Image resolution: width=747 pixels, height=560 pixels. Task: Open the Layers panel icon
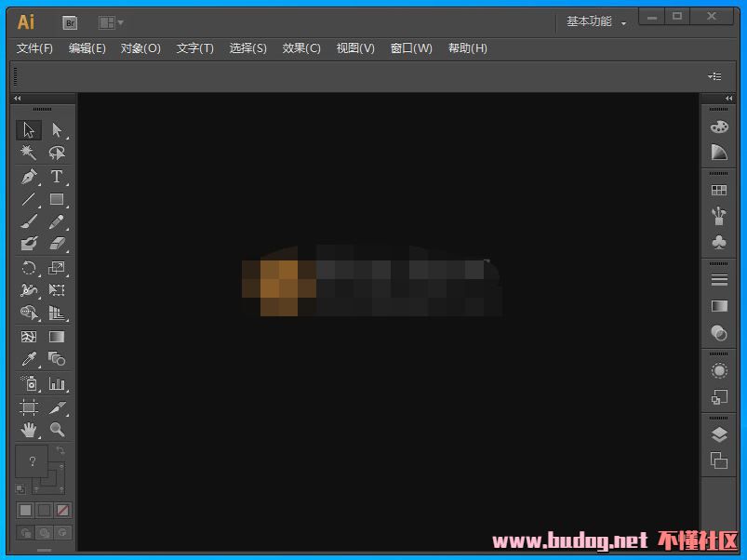point(719,435)
